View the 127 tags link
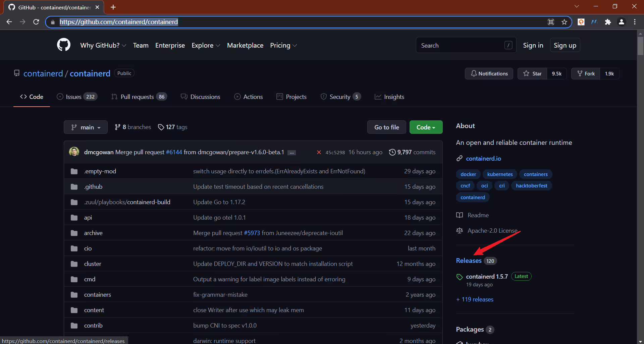644x344 pixels. [173, 127]
